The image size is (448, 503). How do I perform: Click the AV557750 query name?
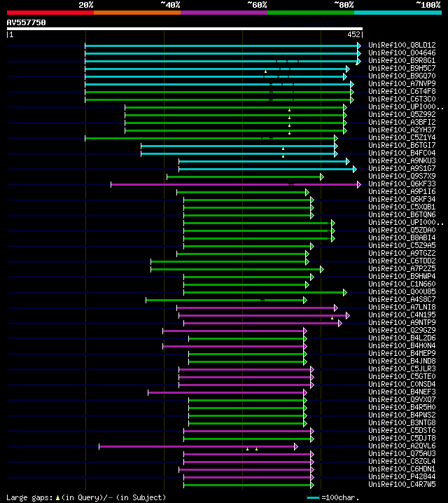point(27,22)
